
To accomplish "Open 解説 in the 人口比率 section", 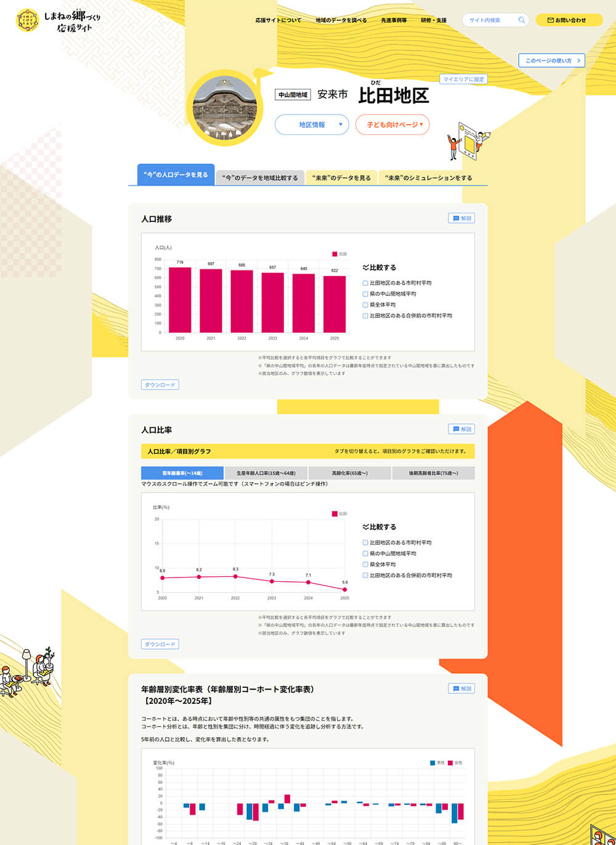I will click(461, 429).
